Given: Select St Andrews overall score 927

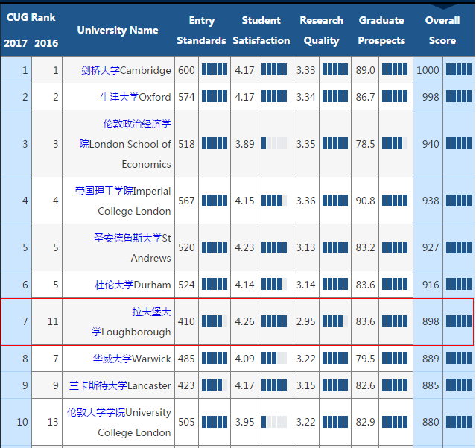Looking at the screenshot, I should click(431, 247).
